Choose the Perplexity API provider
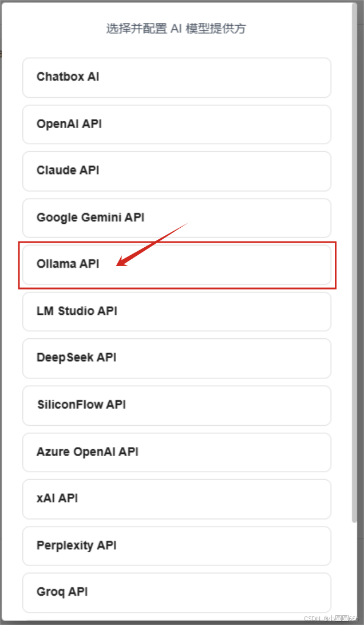 click(x=177, y=545)
